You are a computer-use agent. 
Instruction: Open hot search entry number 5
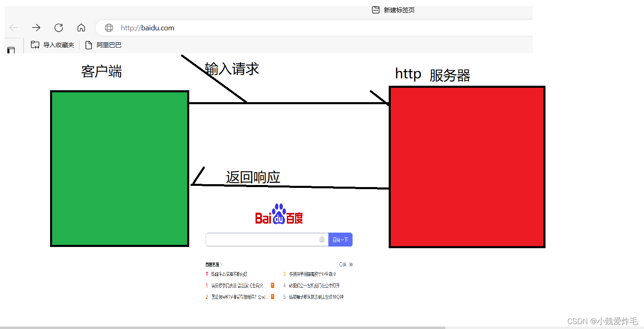[x=314, y=297]
